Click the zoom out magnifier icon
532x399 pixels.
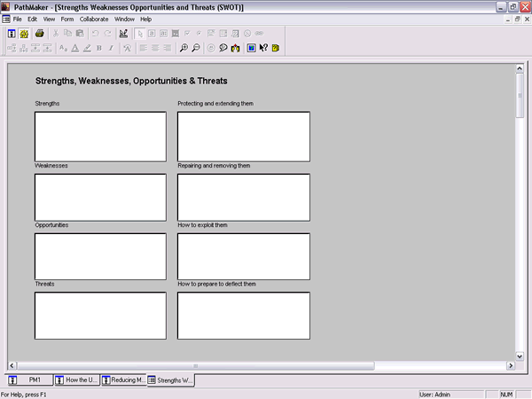click(196, 48)
